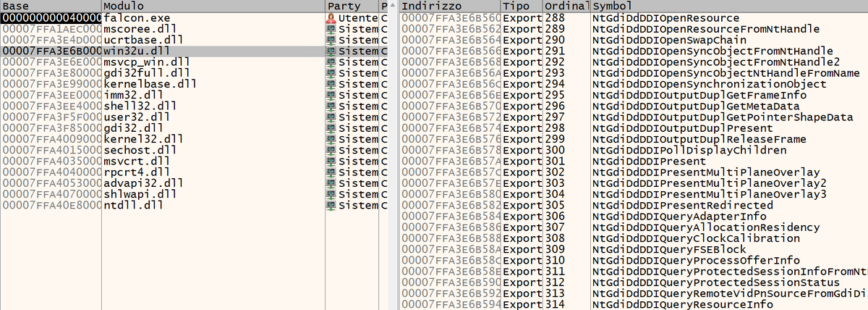This screenshot has height=310, width=868.
Task: Sort symbols by Ordinal column header
Action: tap(566, 6)
